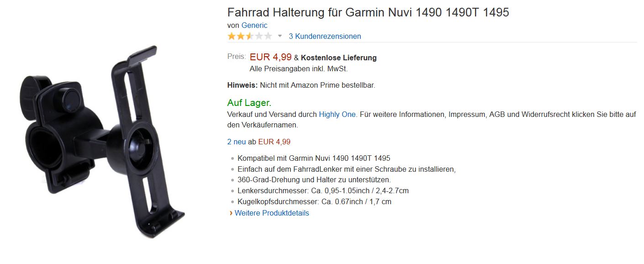Image resolution: width=644 pixels, height=264 pixels.
Task: Click the red EUR 4,99 price beside Preis
Action: [x=270, y=57]
